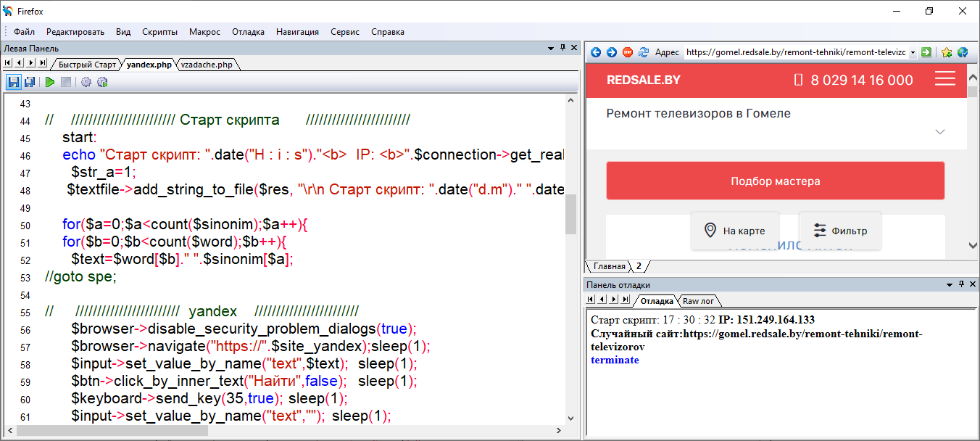Click the Фильтр button on the page

[x=840, y=231]
